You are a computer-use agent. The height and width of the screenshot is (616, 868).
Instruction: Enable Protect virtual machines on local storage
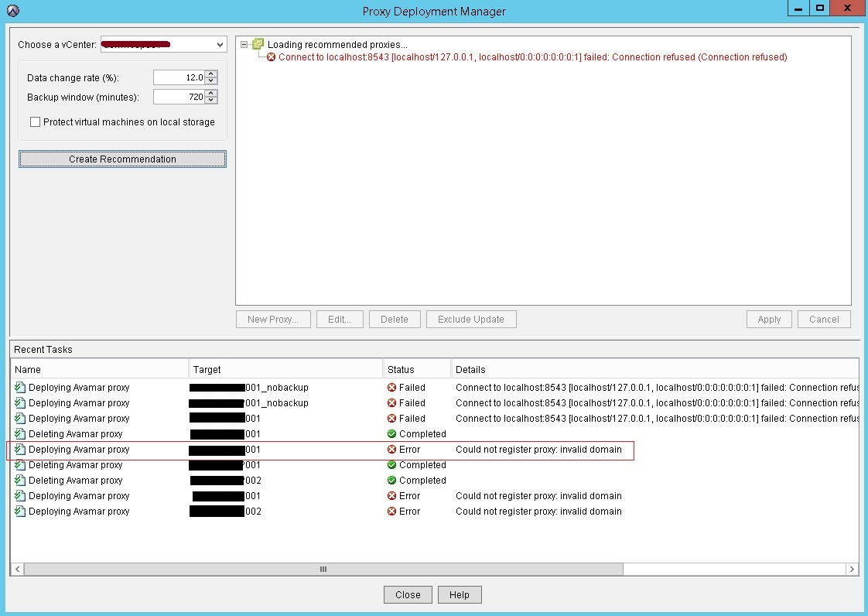pos(35,121)
